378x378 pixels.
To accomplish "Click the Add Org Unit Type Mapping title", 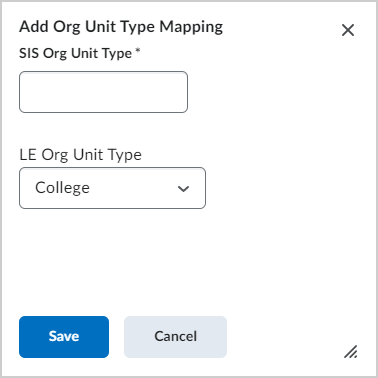I will (x=121, y=27).
